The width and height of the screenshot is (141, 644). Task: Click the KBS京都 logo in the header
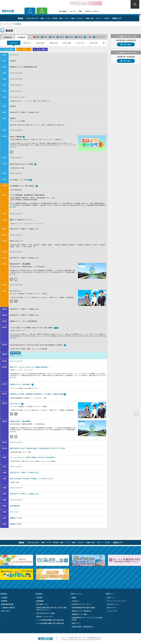8,11
